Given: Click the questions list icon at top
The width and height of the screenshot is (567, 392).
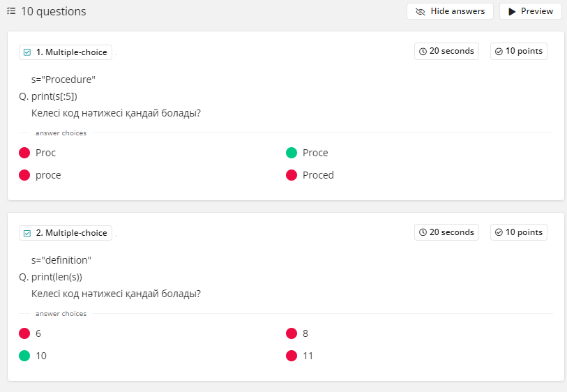Looking at the screenshot, I should click(x=11, y=11).
